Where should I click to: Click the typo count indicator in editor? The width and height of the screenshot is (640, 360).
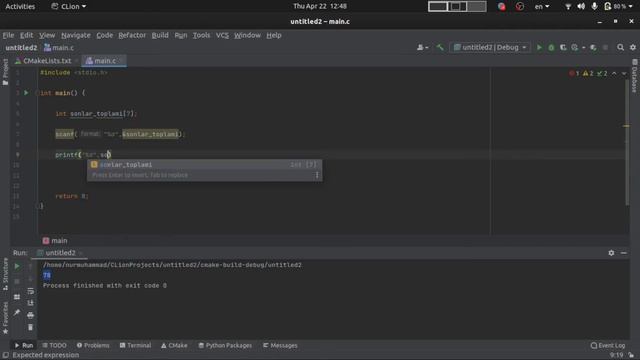click(x=602, y=73)
